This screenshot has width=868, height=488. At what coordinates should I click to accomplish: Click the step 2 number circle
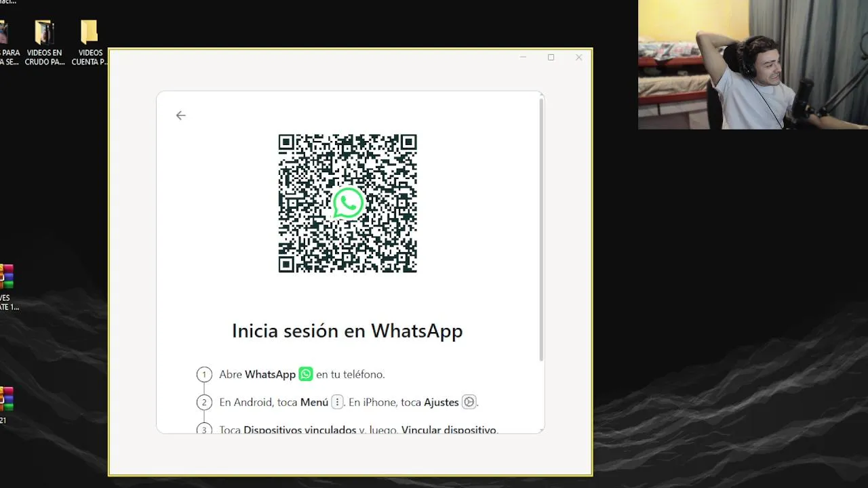click(204, 403)
